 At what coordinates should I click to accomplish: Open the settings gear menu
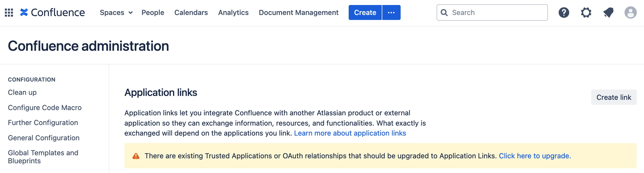click(586, 12)
